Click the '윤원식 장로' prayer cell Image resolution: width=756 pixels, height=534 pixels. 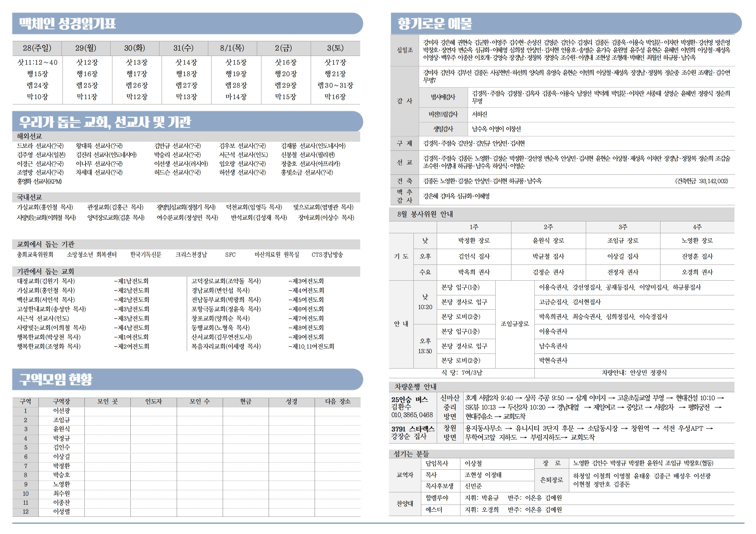(x=548, y=241)
